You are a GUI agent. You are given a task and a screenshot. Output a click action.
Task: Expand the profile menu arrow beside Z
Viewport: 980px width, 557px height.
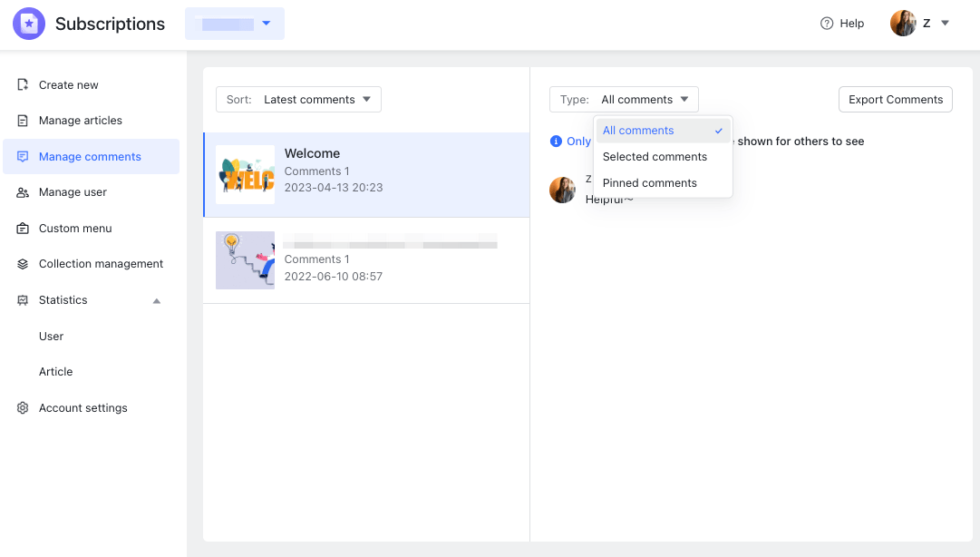(945, 23)
